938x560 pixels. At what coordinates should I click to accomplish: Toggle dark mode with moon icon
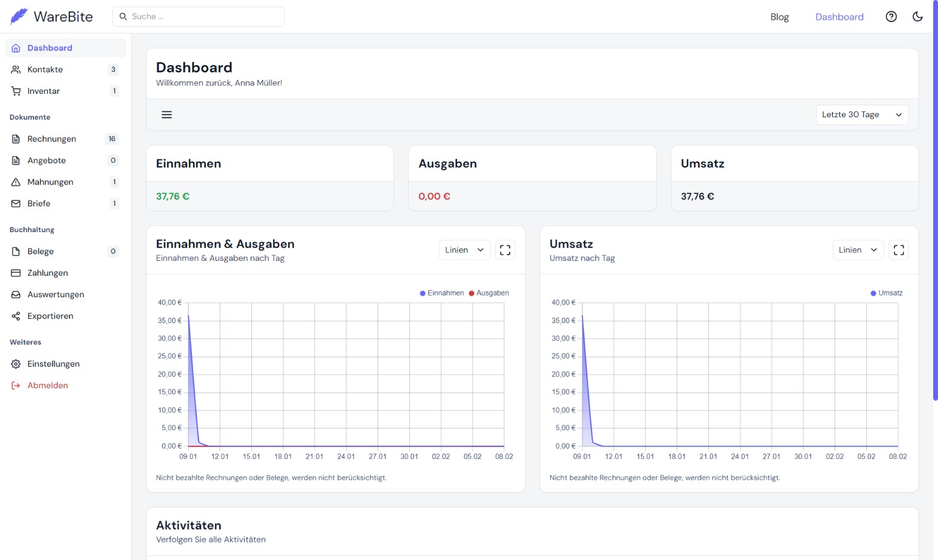tap(918, 17)
